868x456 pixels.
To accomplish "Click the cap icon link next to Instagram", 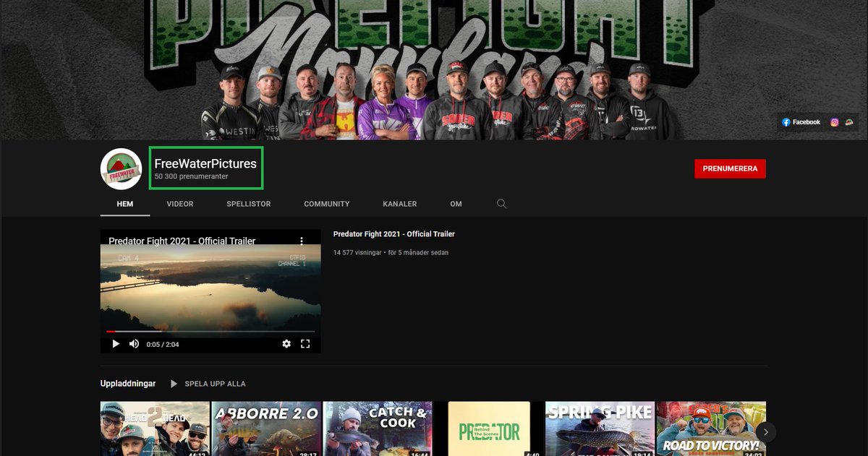I will 849,122.
